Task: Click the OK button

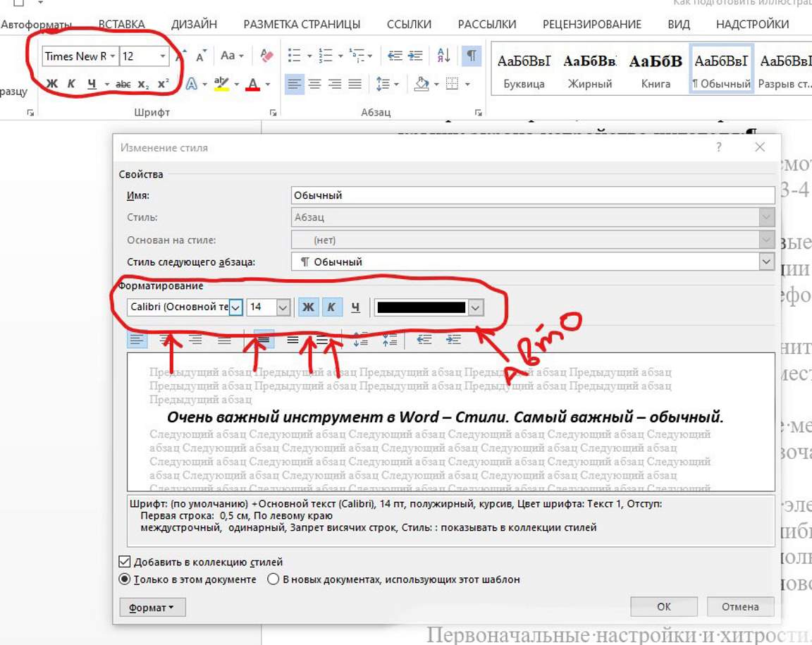Action: [x=663, y=606]
